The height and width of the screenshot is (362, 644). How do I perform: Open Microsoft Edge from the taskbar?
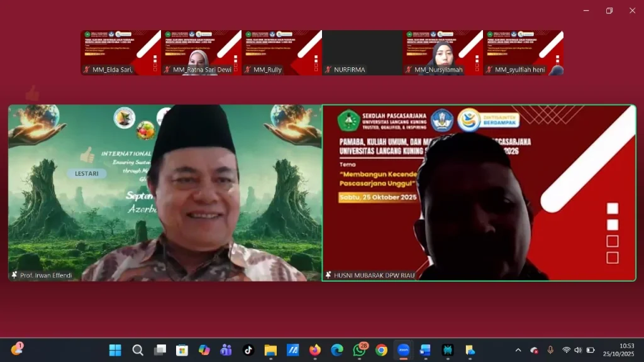click(337, 350)
